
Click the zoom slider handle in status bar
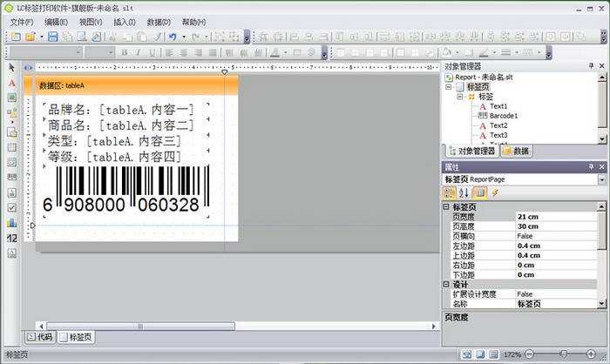pyautogui.click(x=563, y=354)
